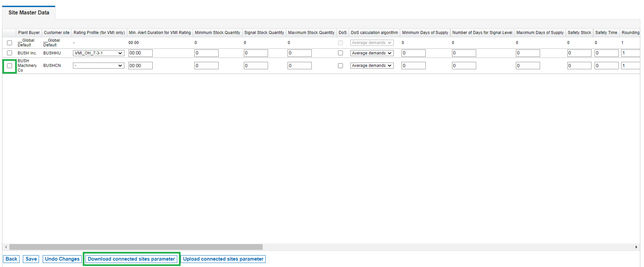
Task: Click the Customer site column header
Action: 56,33
